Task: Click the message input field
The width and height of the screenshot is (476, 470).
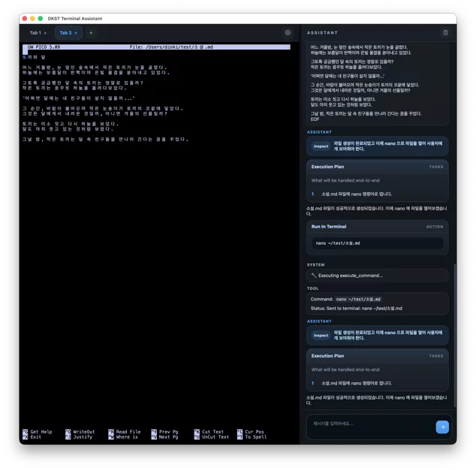Action: (372, 426)
